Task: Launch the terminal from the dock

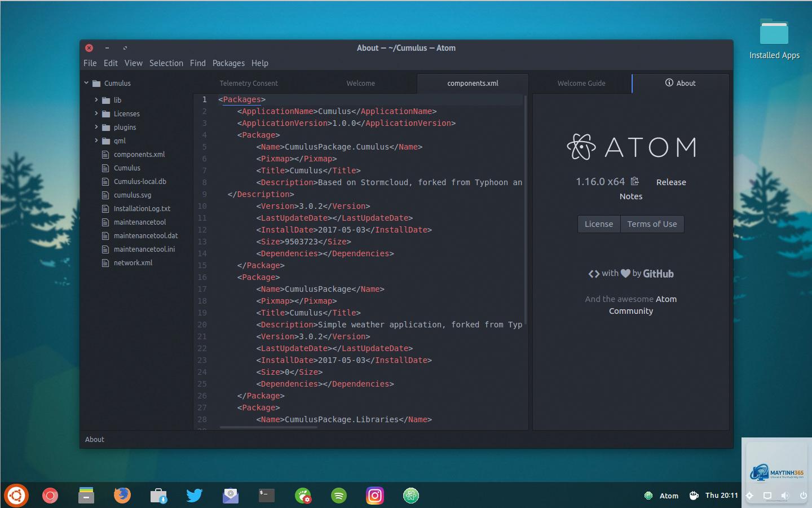Action: pos(266,496)
